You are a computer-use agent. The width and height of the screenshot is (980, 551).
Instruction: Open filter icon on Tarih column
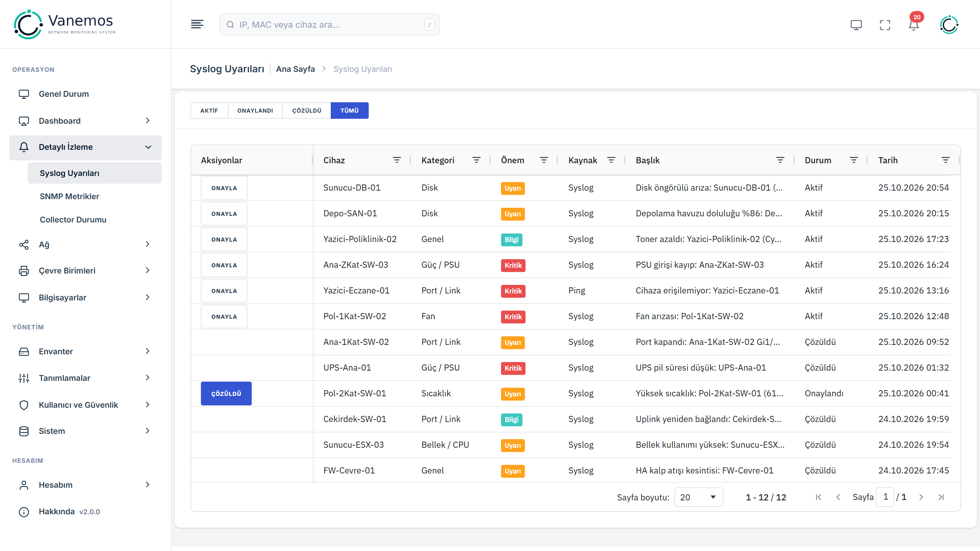click(x=945, y=160)
